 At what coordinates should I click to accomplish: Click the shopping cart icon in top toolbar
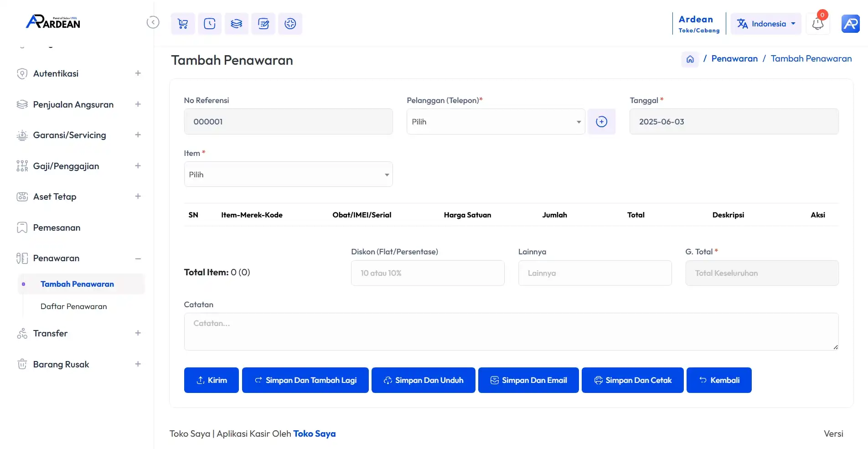tap(183, 24)
